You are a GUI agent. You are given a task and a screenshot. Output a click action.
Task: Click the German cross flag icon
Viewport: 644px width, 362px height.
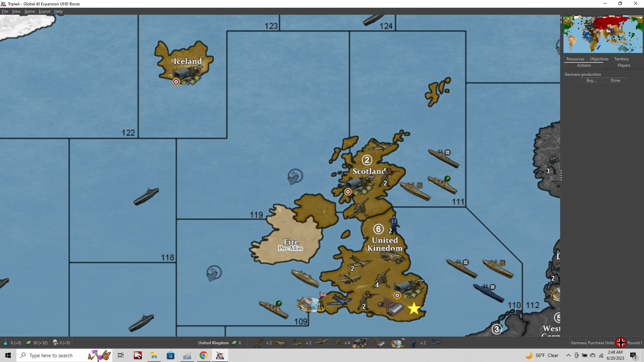pyautogui.click(x=621, y=343)
